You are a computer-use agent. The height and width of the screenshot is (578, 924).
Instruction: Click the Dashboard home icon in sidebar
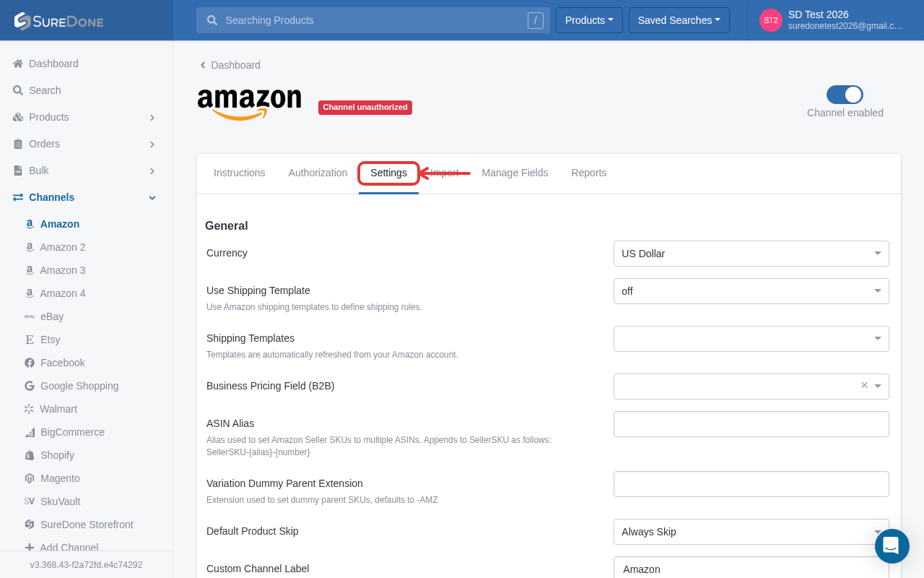pos(18,64)
